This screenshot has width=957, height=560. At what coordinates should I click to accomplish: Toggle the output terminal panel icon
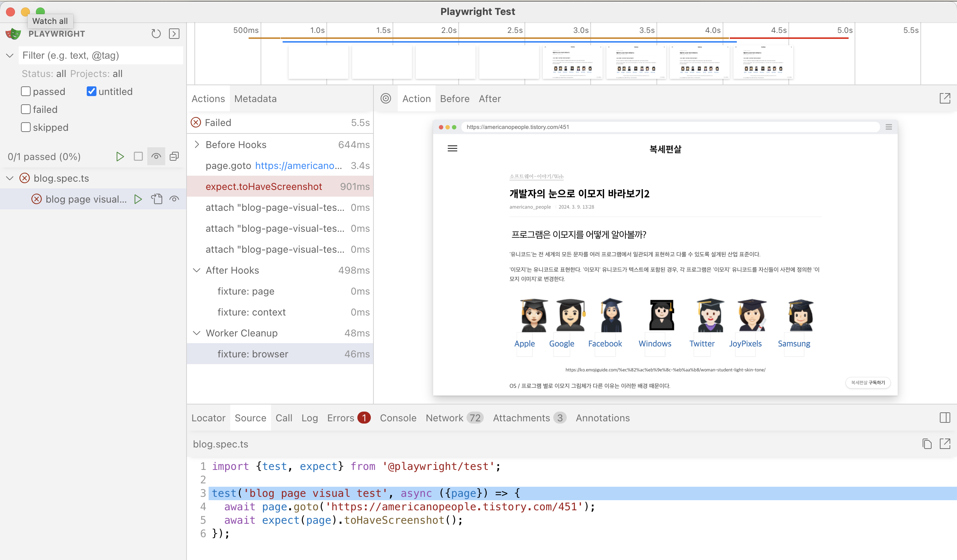[174, 34]
